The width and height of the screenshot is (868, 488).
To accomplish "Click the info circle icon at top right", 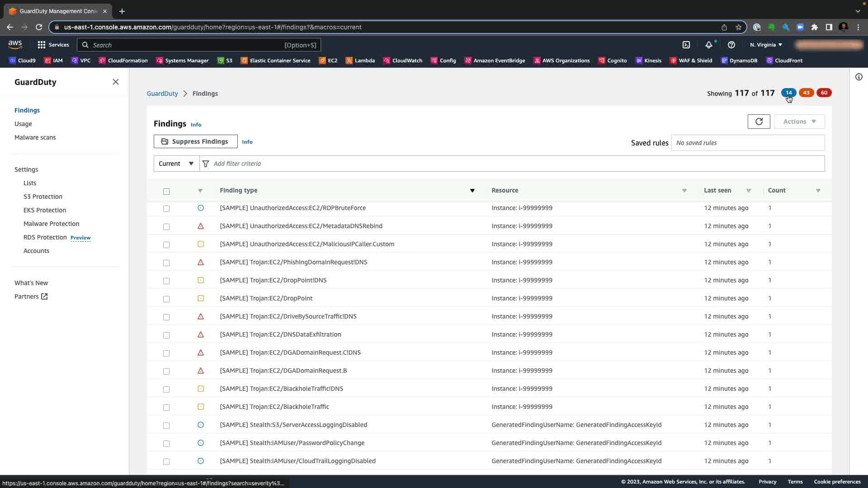I will click(x=859, y=77).
